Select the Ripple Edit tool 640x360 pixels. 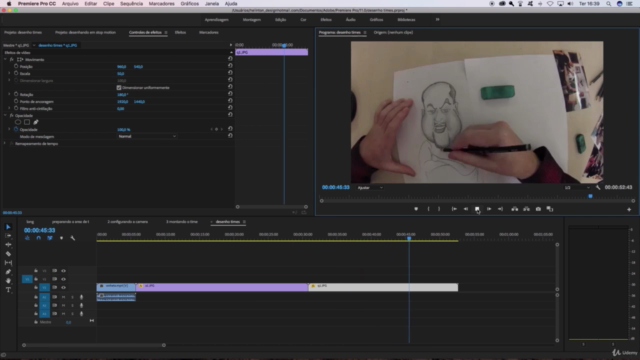click(8, 244)
